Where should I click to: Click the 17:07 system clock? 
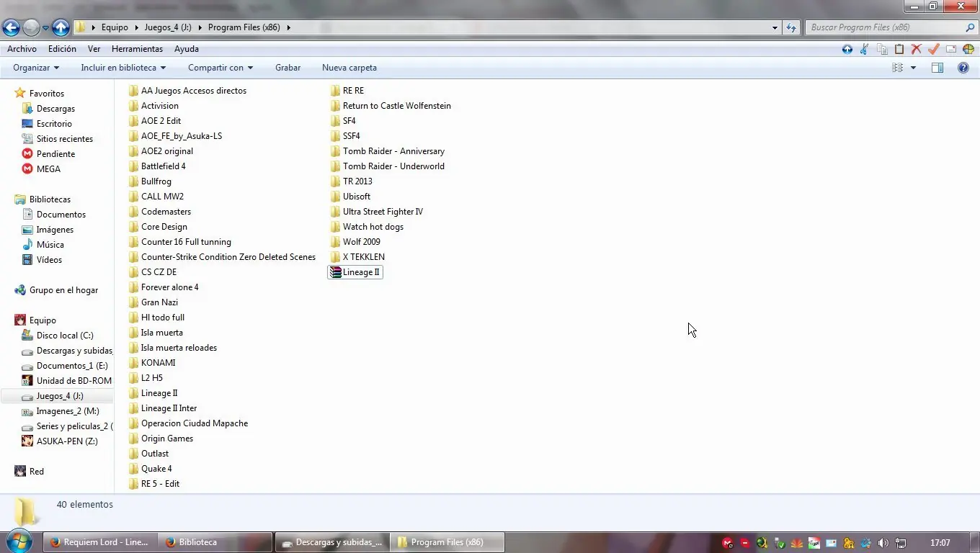[940, 543]
